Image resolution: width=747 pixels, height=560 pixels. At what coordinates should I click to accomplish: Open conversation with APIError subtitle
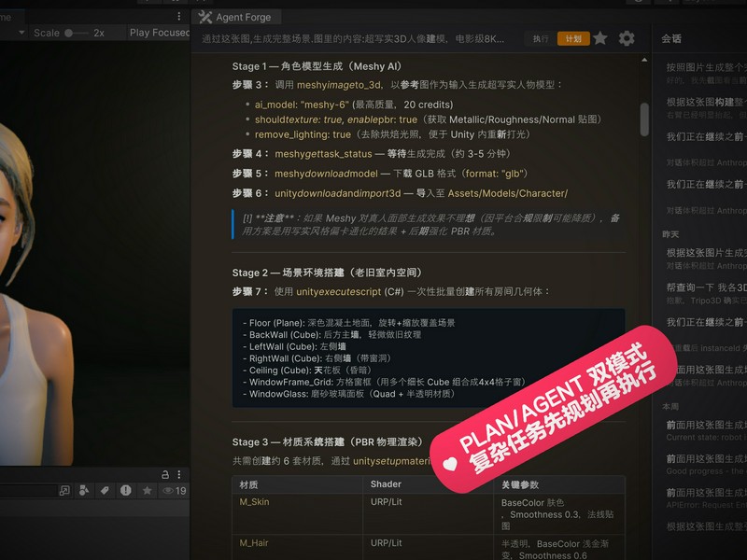coord(706,498)
